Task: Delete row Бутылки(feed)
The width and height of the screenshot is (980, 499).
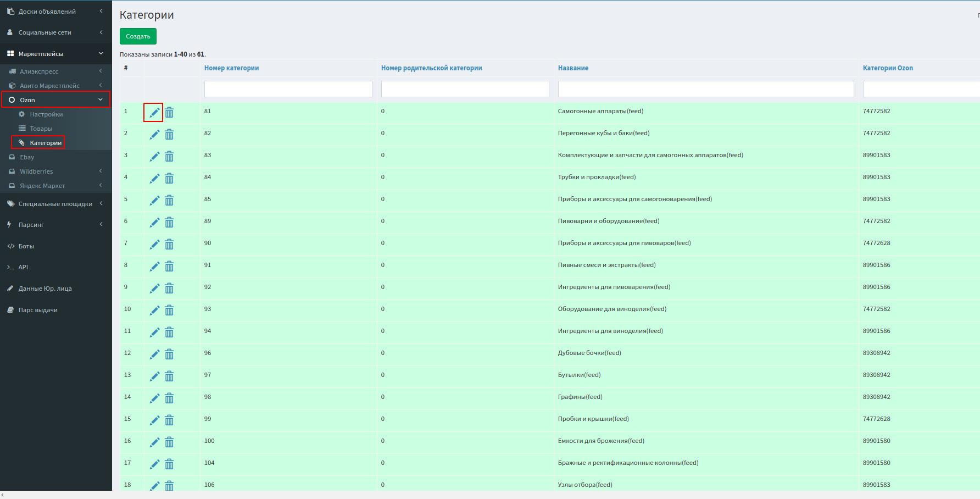Action: 169,376
